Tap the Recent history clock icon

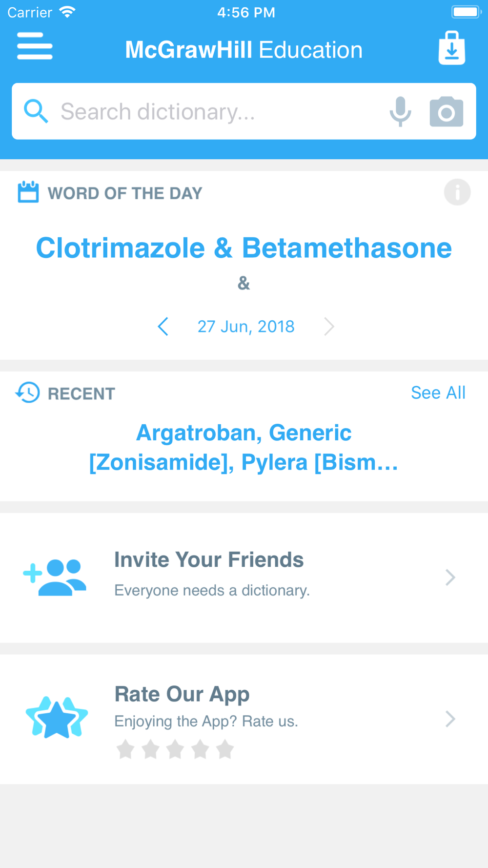[28, 393]
